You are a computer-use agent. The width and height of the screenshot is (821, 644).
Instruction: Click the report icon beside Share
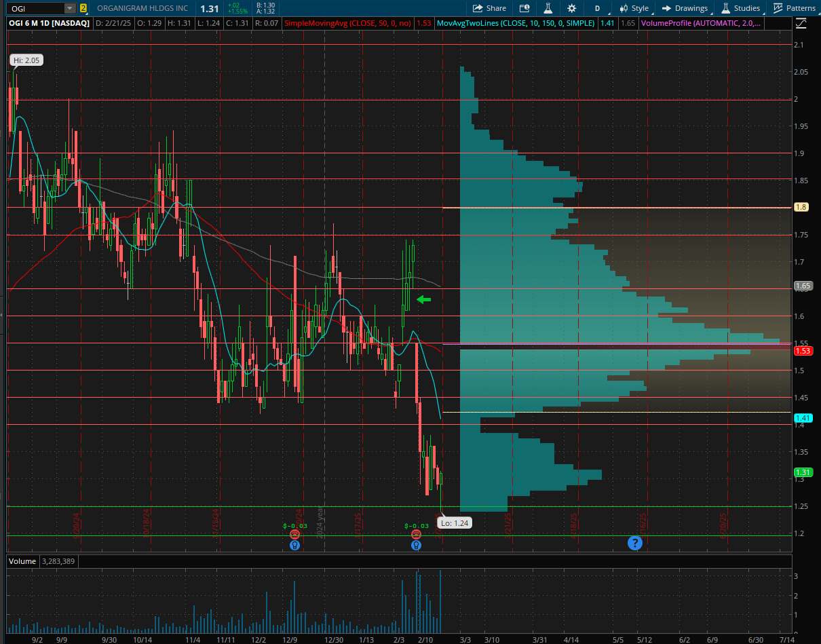524,8
